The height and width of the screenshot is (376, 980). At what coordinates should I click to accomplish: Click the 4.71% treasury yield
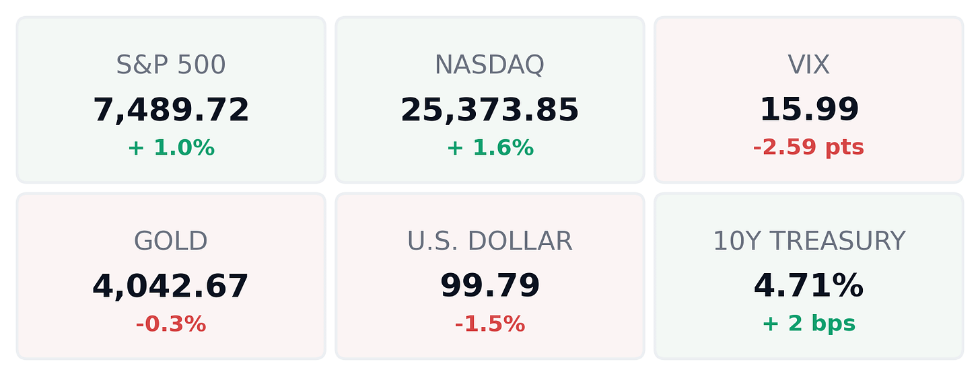pos(809,287)
